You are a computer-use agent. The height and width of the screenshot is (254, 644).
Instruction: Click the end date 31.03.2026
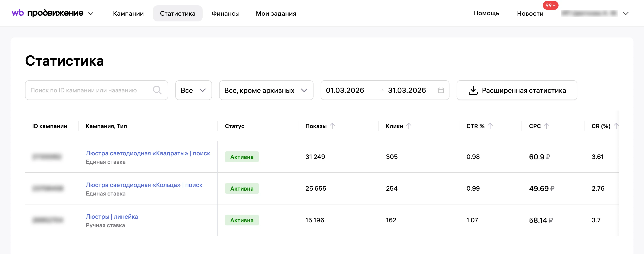click(407, 90)
